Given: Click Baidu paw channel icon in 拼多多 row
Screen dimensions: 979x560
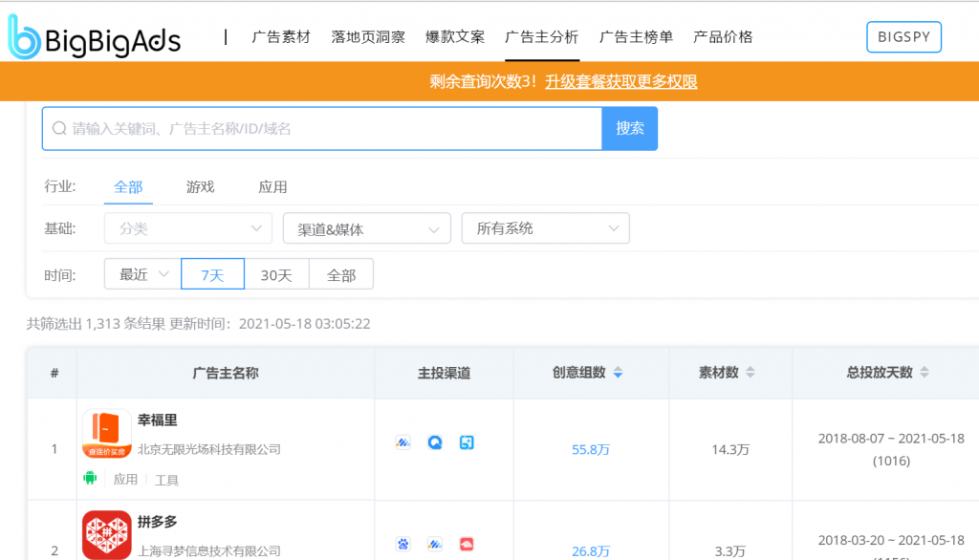Looking at the screenshot, I should click(402, 545).
